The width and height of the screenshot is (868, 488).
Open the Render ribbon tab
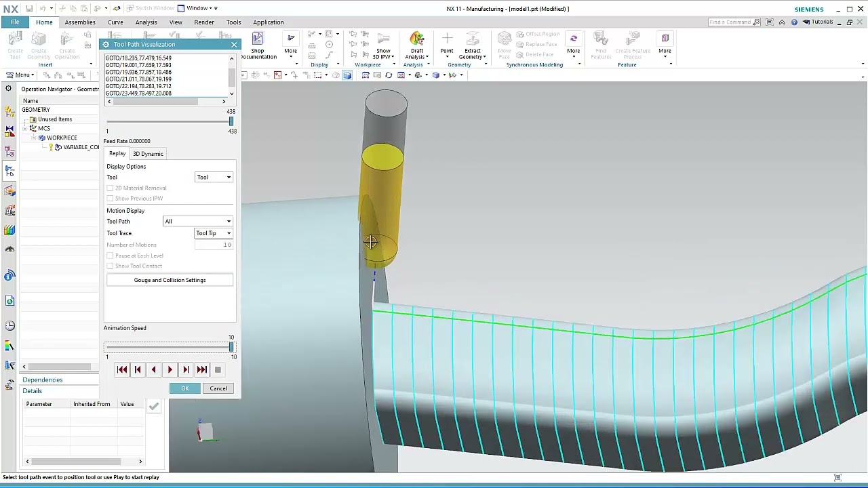[x=204, y=22]
